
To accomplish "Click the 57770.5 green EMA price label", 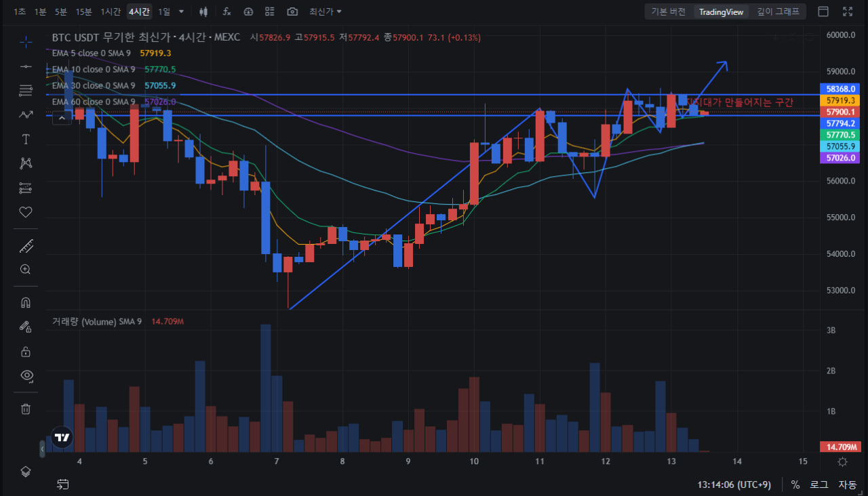I will (x=840, y=135).
